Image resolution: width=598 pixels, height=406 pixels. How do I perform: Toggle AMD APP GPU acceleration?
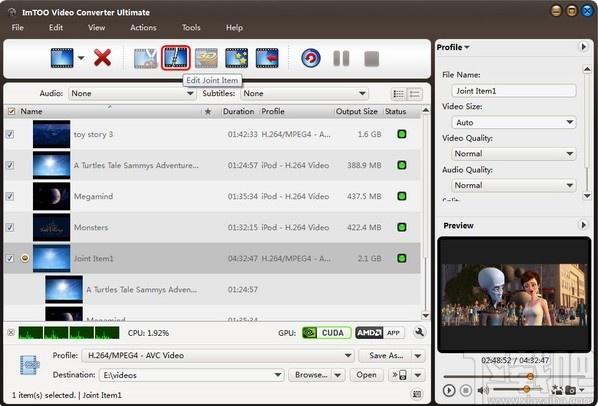click(379, 333)
